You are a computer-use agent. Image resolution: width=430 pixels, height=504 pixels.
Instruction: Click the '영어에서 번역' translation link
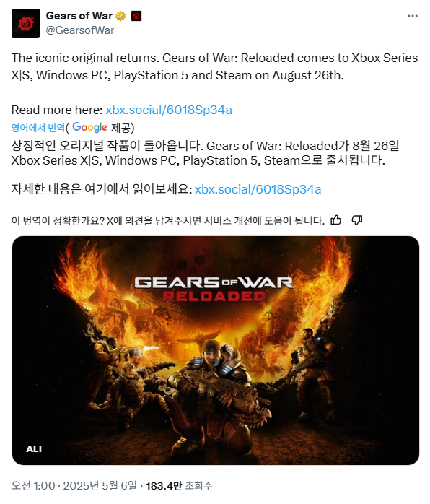pos(38,128)
